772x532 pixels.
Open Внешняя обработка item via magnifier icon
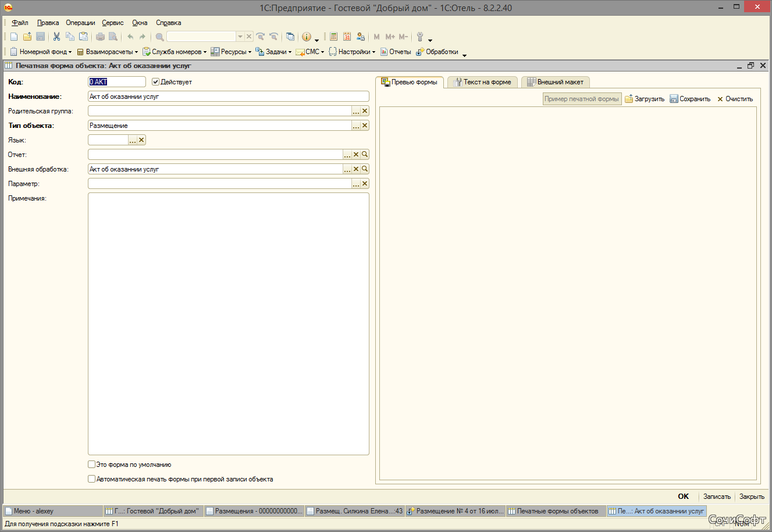coord(365,169)
